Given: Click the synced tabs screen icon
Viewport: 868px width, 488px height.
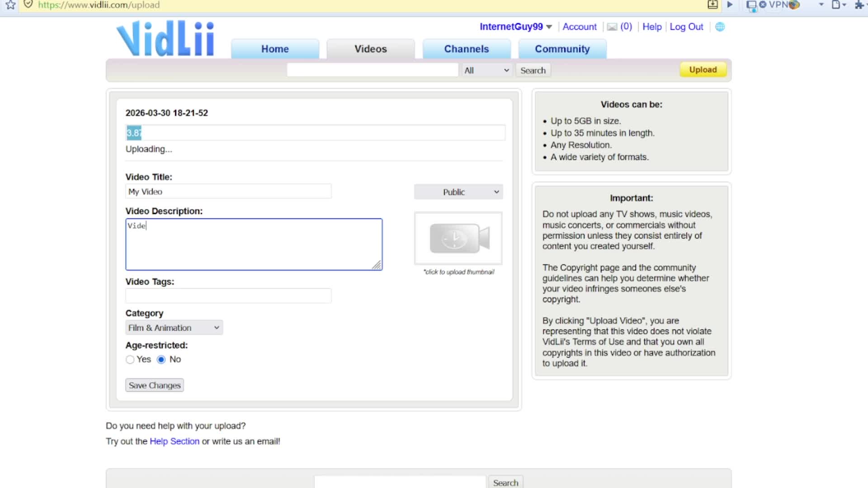Looking at the screenshot, I should click(751, 5).
